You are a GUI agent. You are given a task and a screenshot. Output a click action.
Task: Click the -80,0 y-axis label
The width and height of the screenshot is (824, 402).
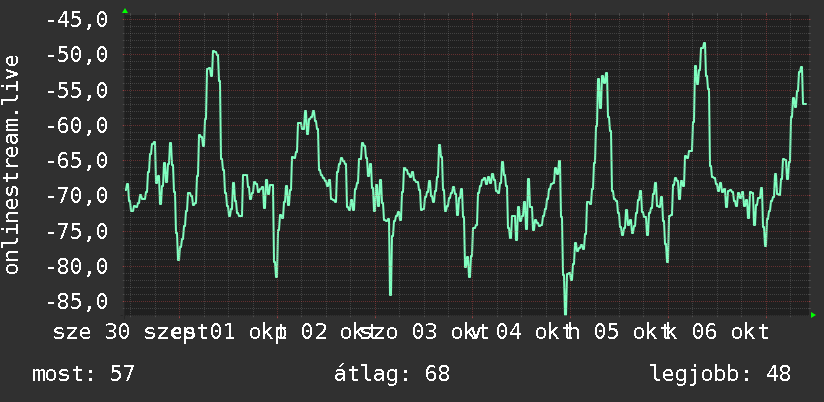pyautogui.click(x=77, y=266)
